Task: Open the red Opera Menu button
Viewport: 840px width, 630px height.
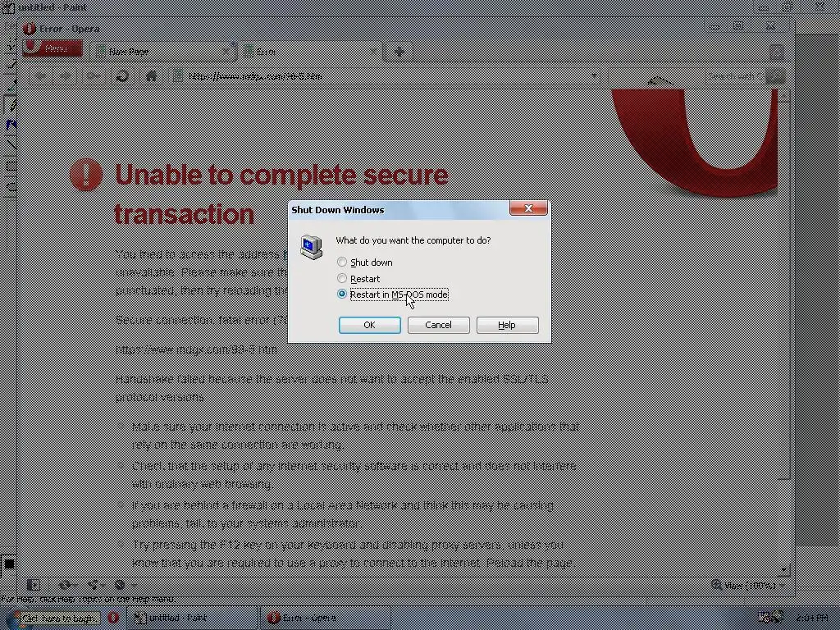Action: [x=52, y=48]
